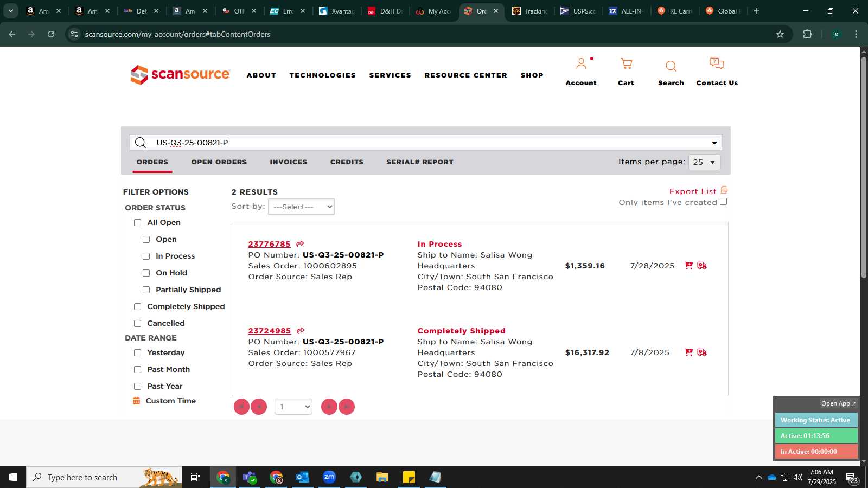The height and width of the screenshot is (488, 868).
Task: Check the Open status filter
Action: [x=146, y=240]
